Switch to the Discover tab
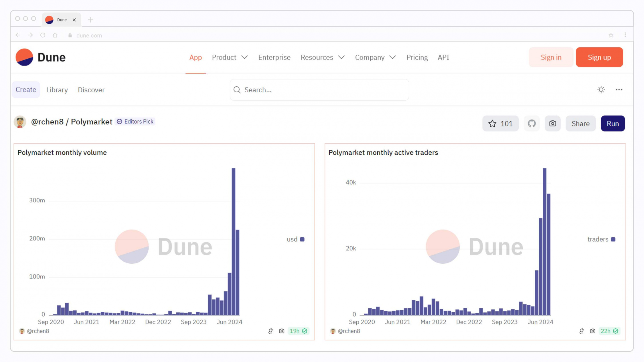This screenshot has height=362, width=644. pyautogui.click(x=91, y=90)
